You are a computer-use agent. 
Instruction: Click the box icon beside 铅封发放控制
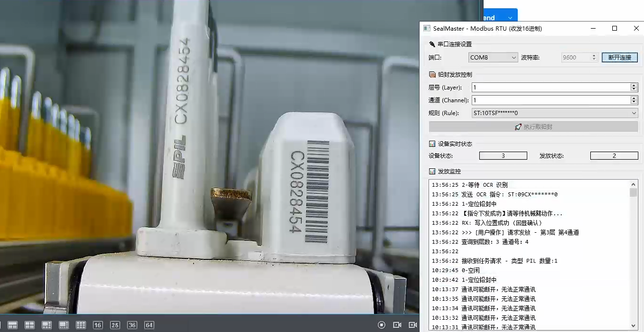[x=432, y=75]
